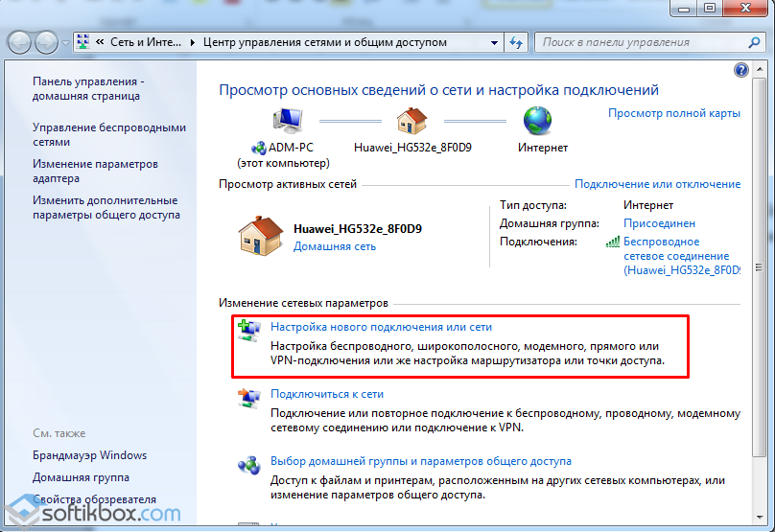The image size is (775, 532).
Task: Click the 'Тип доступа:' label
Action: (x=533, y=205)
